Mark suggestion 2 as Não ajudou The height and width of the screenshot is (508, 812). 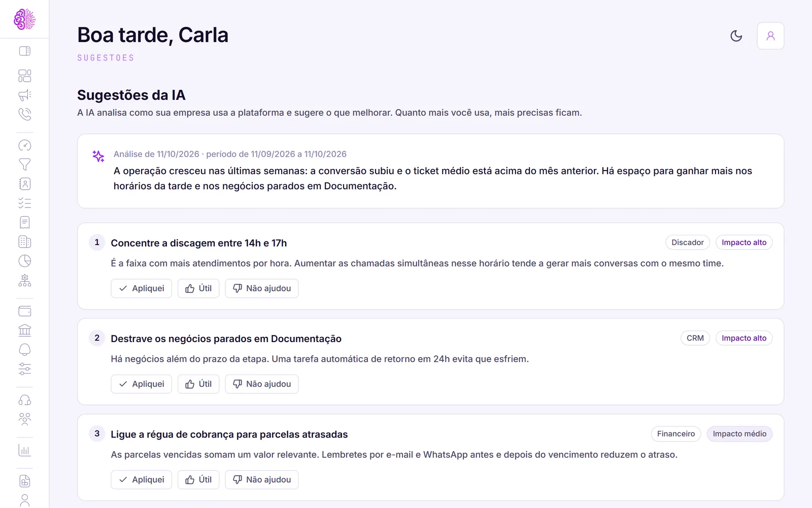tap(262, 384)
